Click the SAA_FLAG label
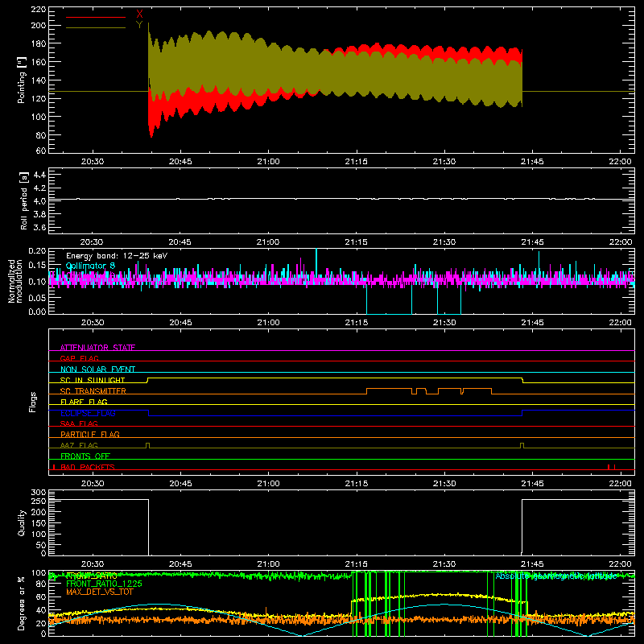Image resolution: width=644 pixels, height=644 pixels. coord(79,423)
